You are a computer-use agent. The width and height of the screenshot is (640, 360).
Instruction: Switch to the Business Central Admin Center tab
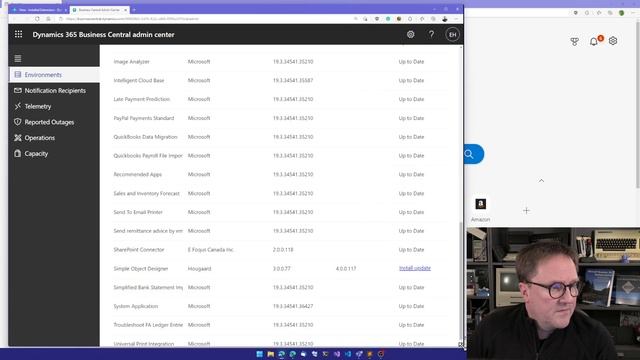click(x=99, y=9)
